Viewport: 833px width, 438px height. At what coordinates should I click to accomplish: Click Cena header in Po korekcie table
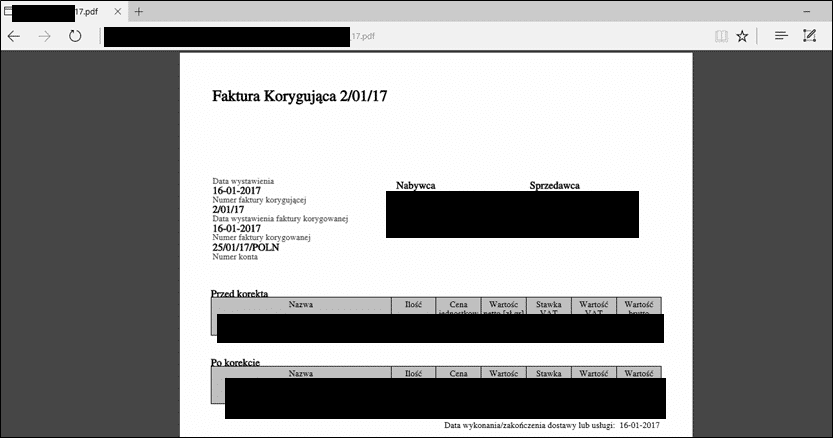(458, 374)
